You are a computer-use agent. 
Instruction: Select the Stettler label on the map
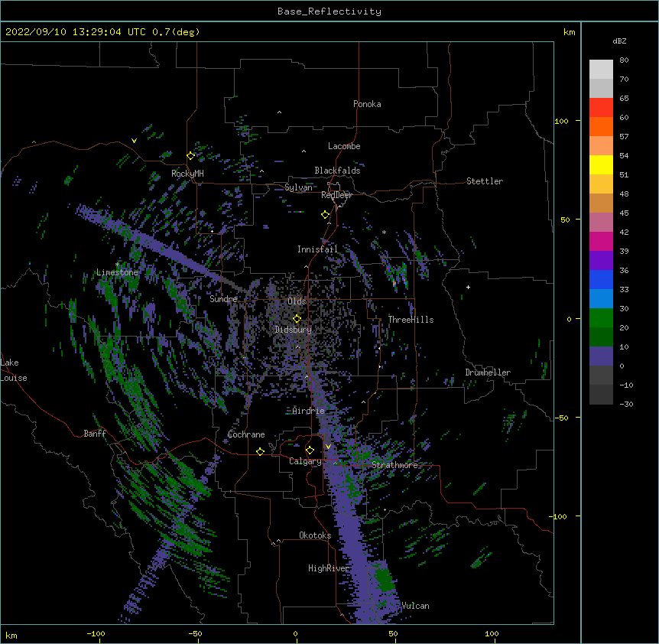coord(485,181)
